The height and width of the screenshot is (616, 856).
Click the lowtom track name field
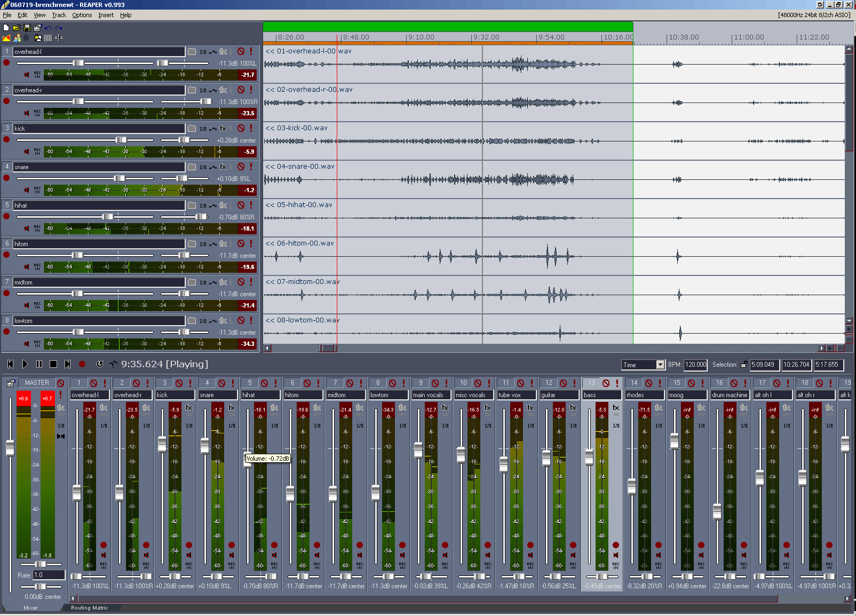coord(99,321)
